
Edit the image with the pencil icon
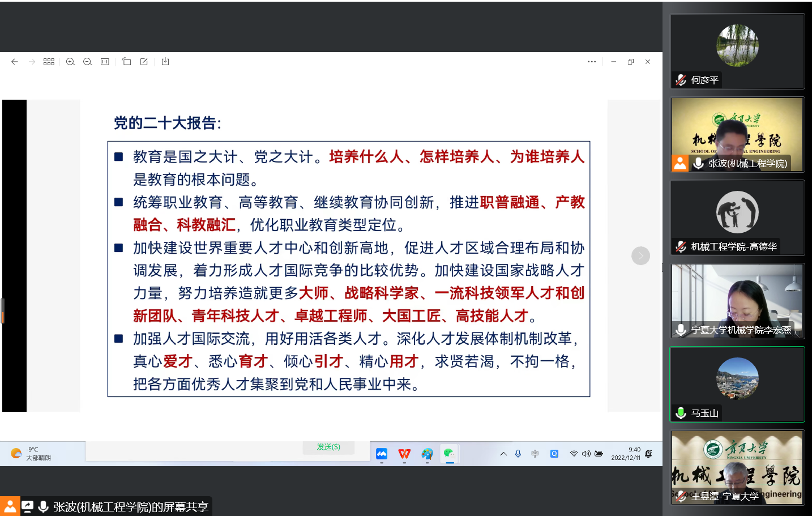point(144,62)
